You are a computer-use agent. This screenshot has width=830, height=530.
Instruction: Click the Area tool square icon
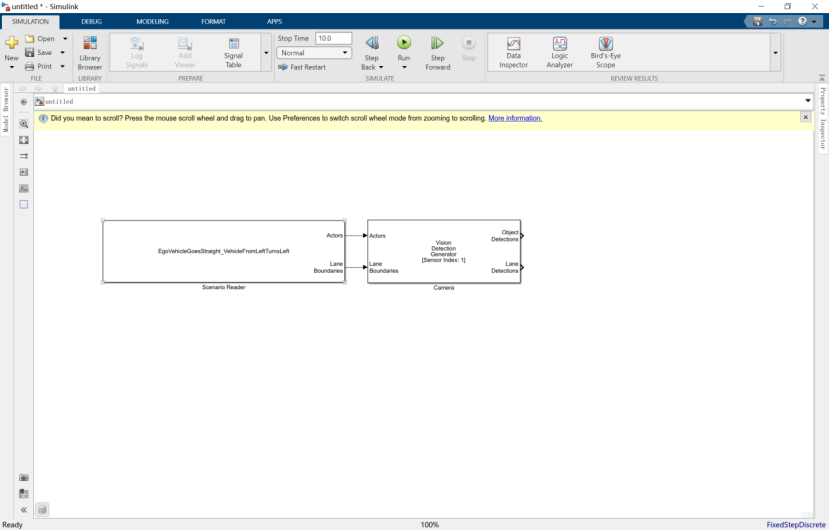point(24,204)
